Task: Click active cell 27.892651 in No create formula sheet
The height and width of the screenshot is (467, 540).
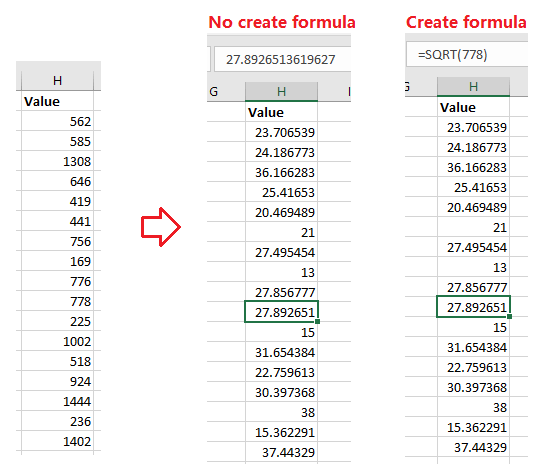Action: [x=281, y=312]
